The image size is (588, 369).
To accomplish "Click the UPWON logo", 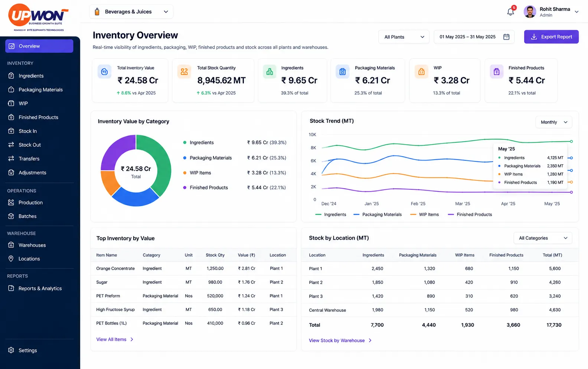I will 39,17.
